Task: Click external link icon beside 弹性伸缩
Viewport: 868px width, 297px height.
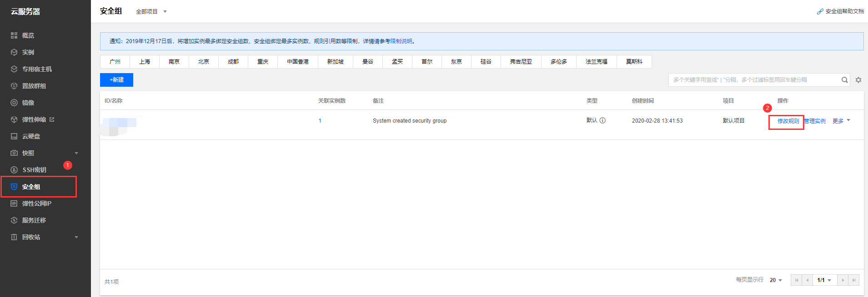Action: tap(52, 119)
